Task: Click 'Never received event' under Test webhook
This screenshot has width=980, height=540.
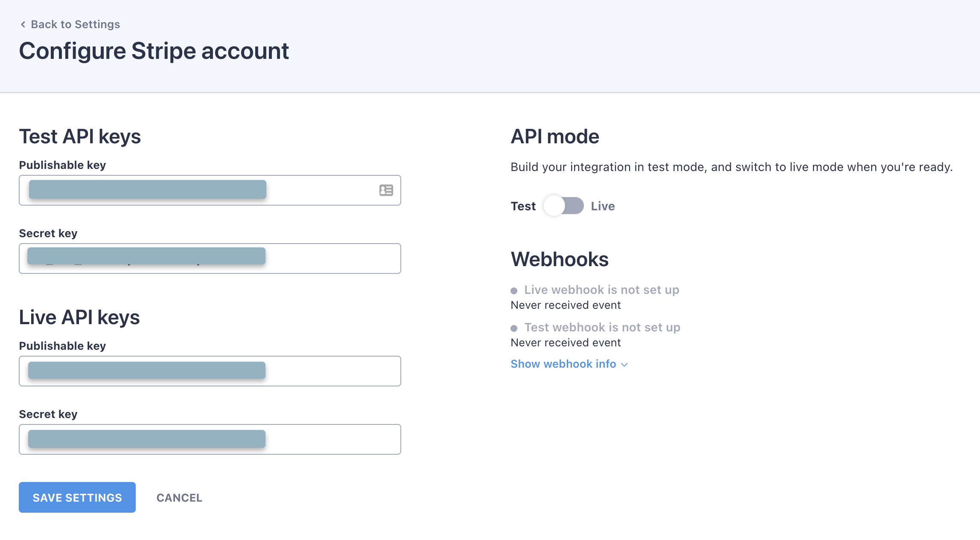Action: click(x=566, y=343)
